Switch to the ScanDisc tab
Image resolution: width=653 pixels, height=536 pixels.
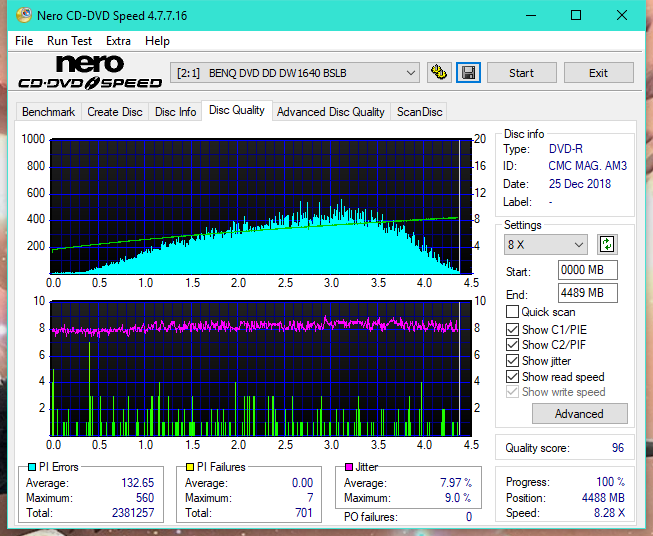[x=419, y=112]
